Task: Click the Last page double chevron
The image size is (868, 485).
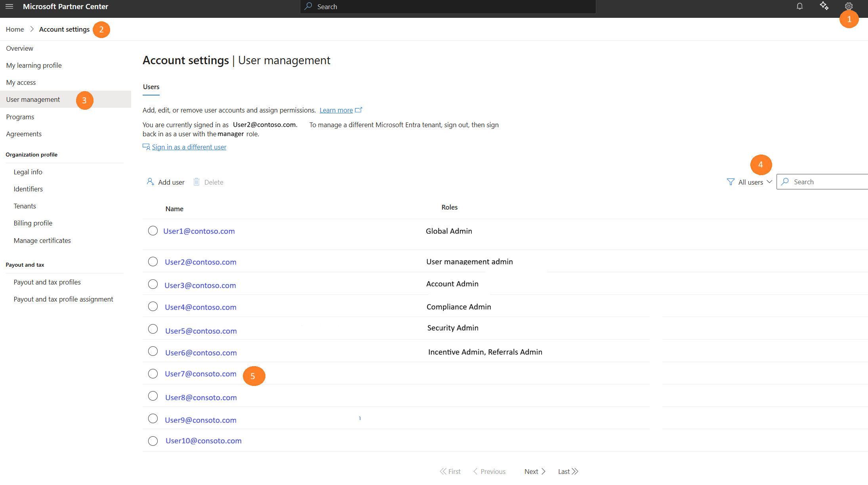Action: click(567, 471)
